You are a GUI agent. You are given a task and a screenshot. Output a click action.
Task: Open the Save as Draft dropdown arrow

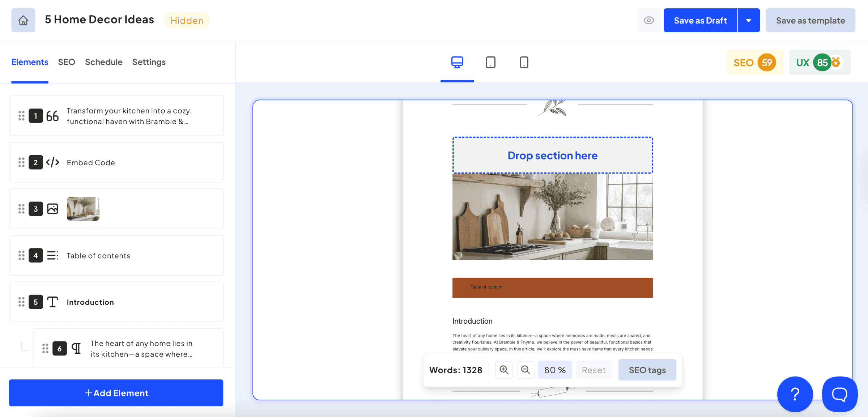pos(749,20)
